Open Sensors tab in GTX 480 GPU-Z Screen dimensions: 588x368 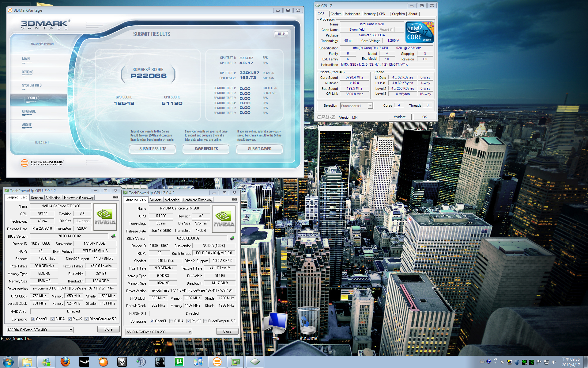click(x=37, y=198)
